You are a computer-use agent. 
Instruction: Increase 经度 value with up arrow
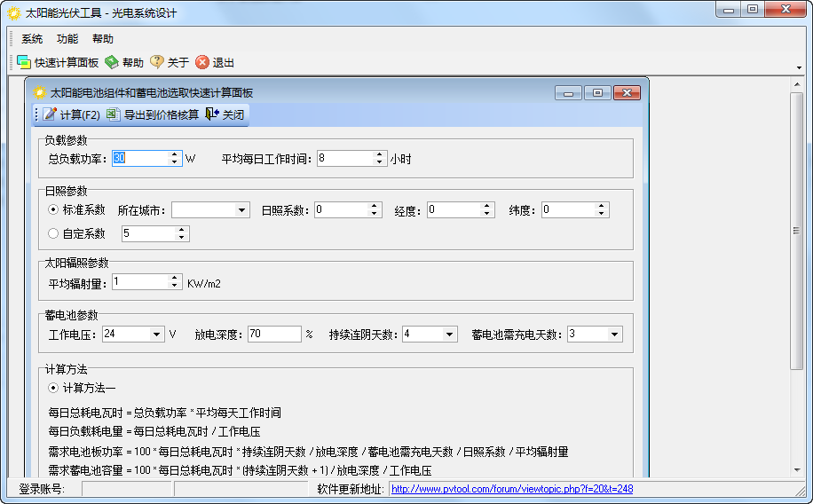point(486,206)
